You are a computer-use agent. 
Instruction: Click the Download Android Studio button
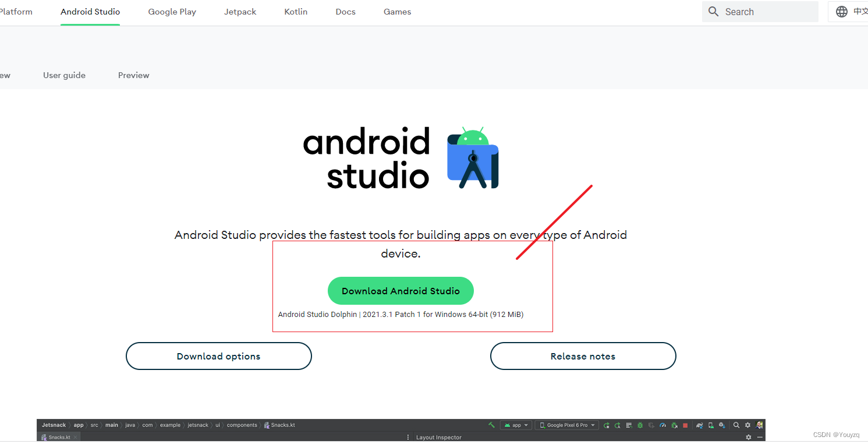(x=401, y=291)
